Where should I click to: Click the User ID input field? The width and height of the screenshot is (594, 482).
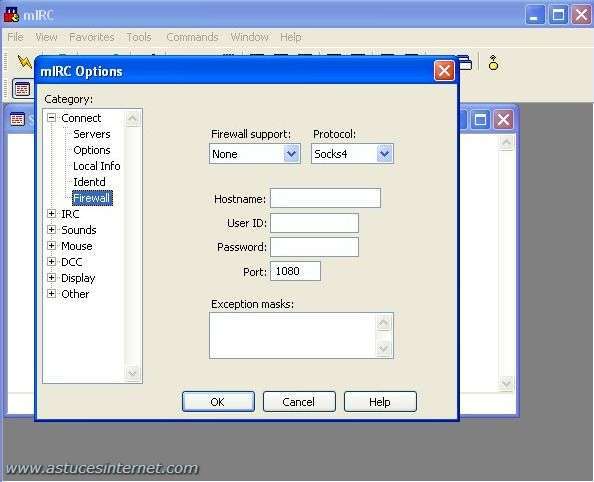pos(314,223)
